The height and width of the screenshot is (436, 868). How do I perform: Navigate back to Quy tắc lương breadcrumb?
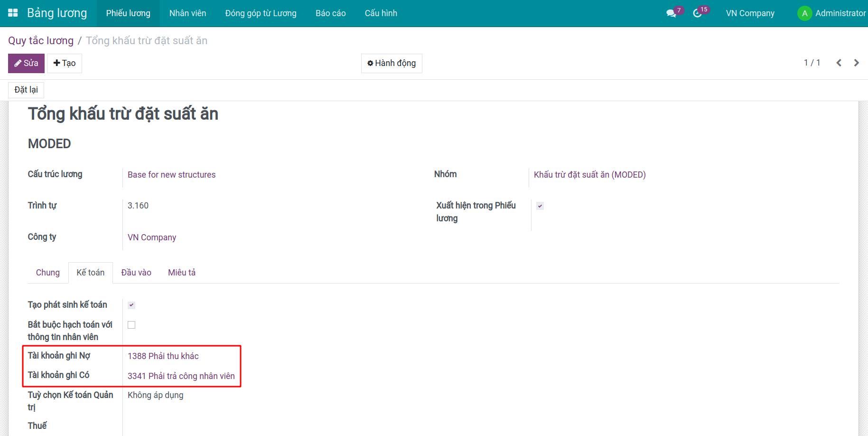(41, 41)
